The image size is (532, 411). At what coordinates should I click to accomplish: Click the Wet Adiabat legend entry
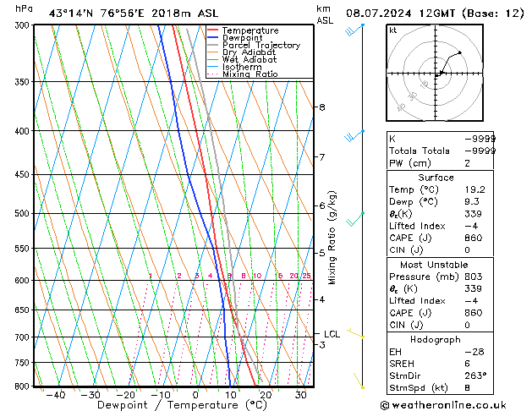click(x=242, y=60)
